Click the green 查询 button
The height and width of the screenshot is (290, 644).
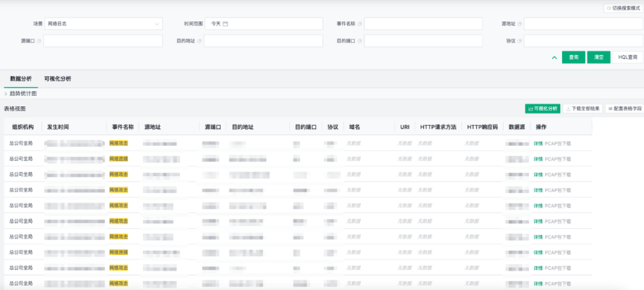(573, 57)
